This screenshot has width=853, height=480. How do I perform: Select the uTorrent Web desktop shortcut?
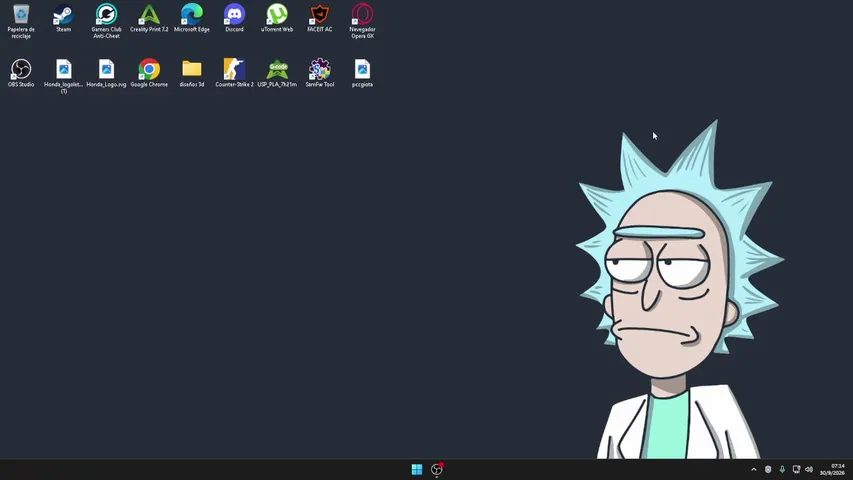pos(277,18)
